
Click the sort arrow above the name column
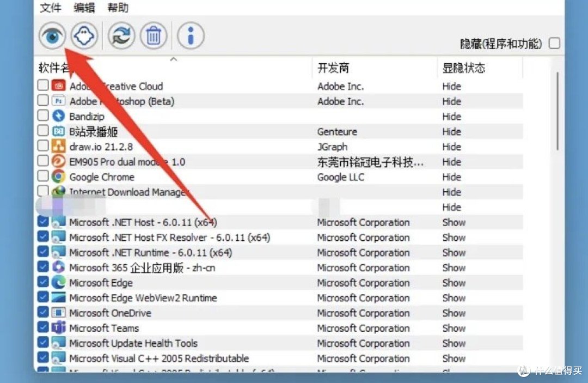[x=173, y=59]
